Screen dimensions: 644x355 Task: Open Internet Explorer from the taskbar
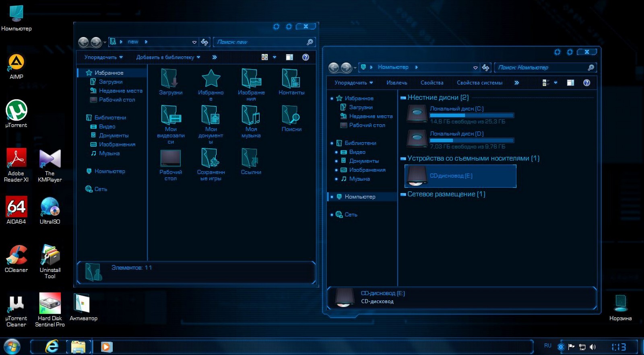click(52, 347)
